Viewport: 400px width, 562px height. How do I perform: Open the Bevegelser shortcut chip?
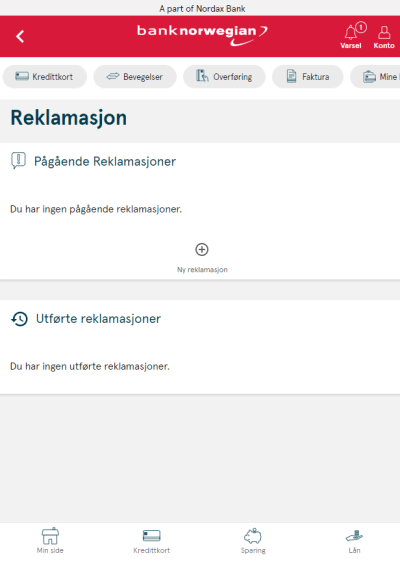click(135, 77)
